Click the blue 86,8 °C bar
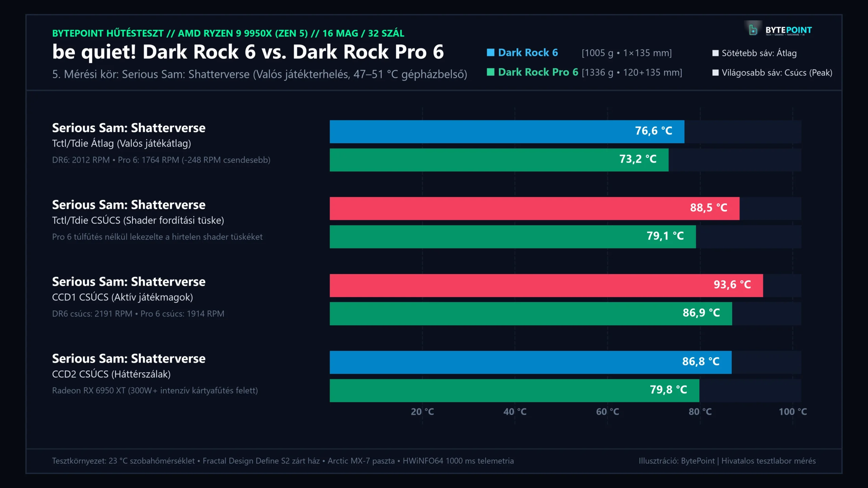 531,362
